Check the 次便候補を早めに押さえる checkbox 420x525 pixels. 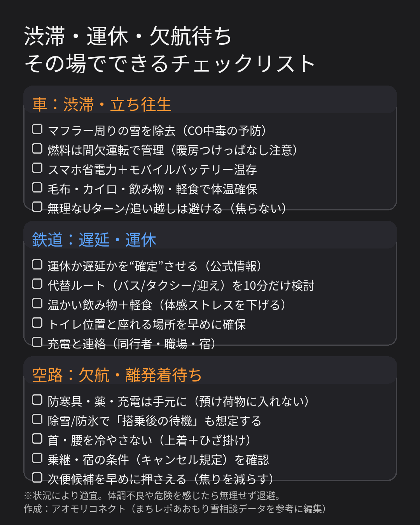37,477
